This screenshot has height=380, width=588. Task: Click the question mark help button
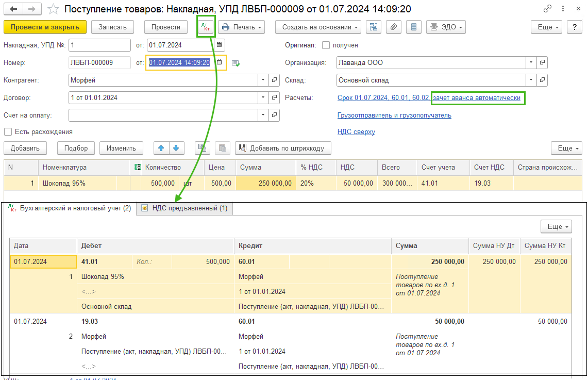(x=575, y=27)
